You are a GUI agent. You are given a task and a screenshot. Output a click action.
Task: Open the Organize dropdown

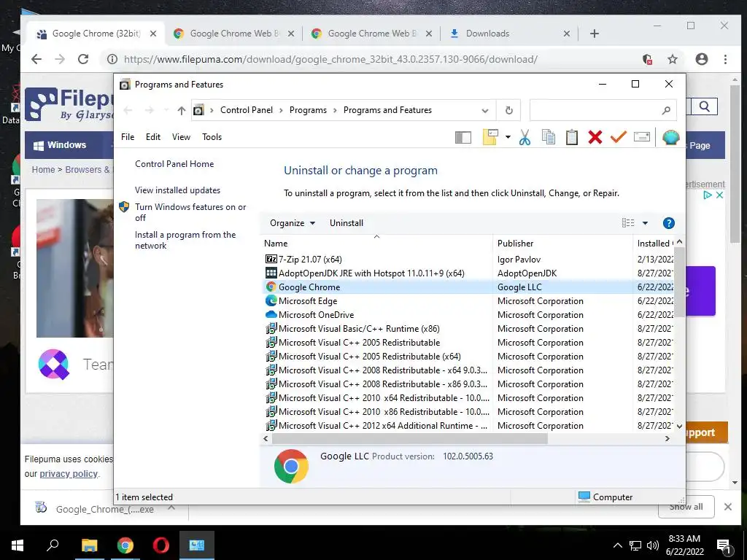point(292,223)
